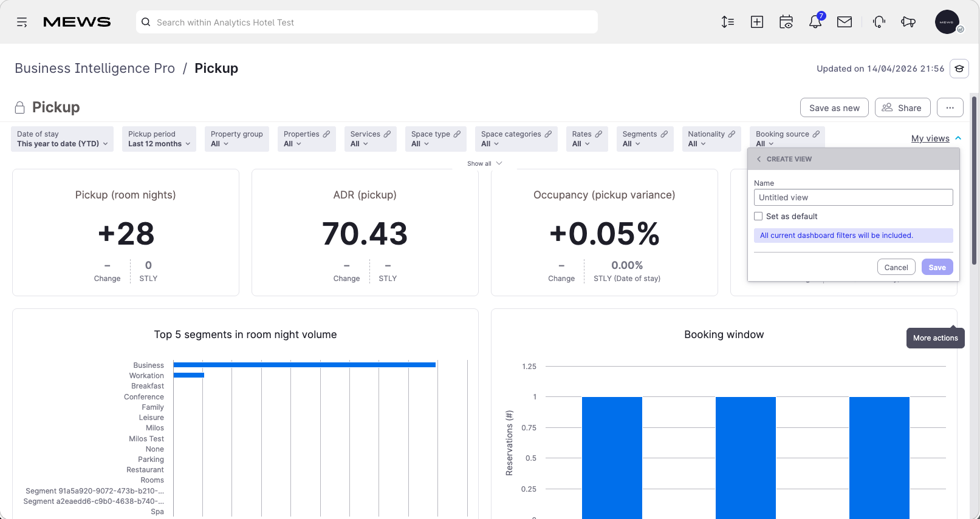Click the Booking window chart title
The height and width of the screenshot is (519, 980).
724,334
